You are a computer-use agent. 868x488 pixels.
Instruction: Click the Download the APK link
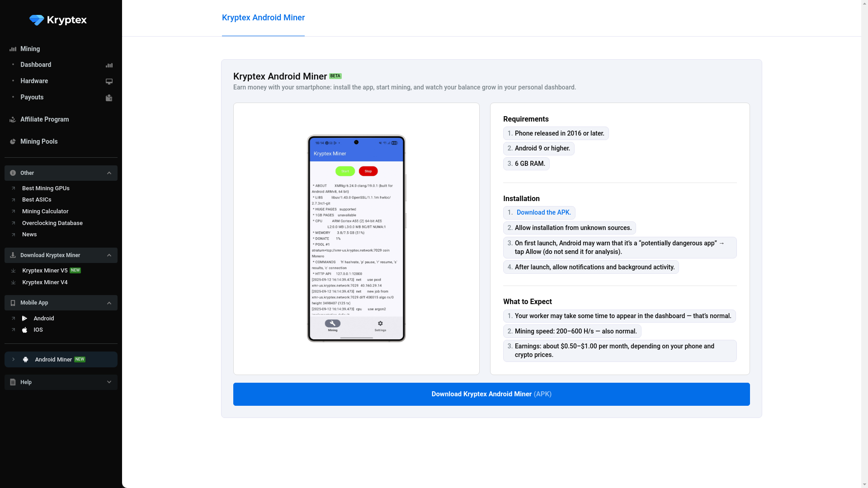tap(543, 212)
